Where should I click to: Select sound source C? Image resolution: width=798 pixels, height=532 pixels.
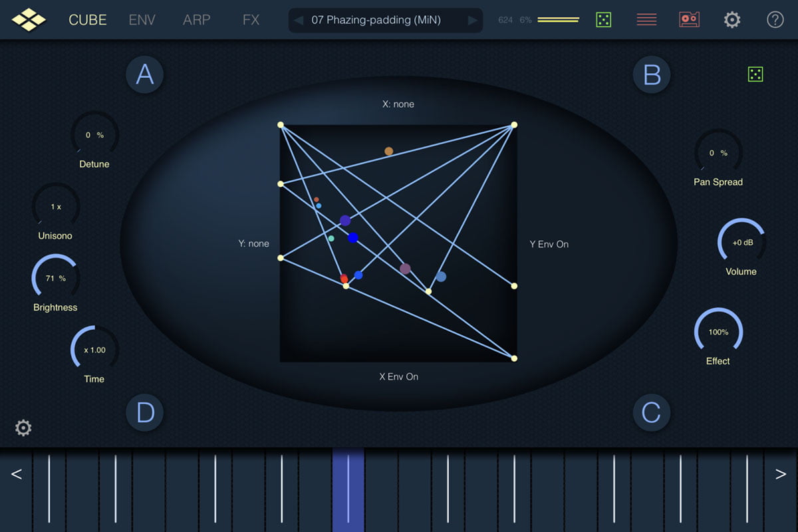click(652, 413)
